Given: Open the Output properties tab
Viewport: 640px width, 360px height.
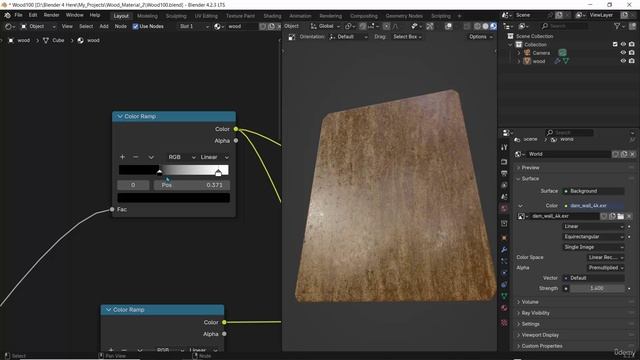Looking at the screenshot, I should pyautogui.click(x=504, y=173).
